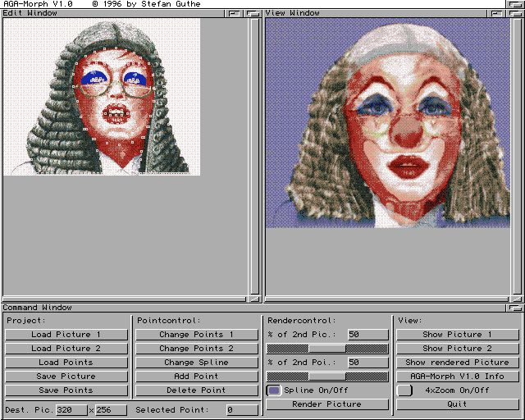Click the Command Window title bar
Screen dimensions: 525x420
point(253,308)
